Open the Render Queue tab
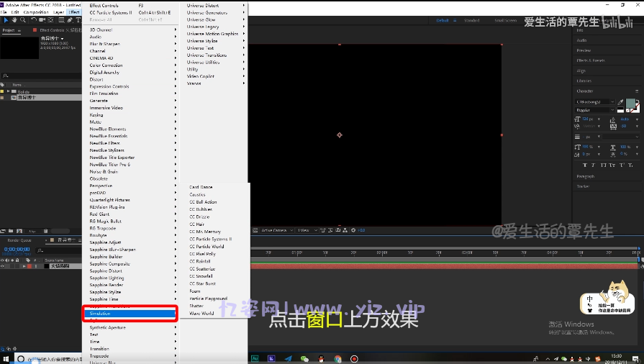The height and width of the screenshot is (364, 644). point(19,240)
